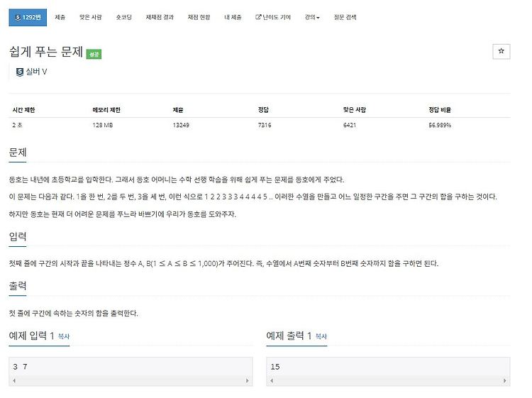The image size is (532, 398).
Task: Click the silver tier icon in the 1292번 tab
Action: click(18, 17)
